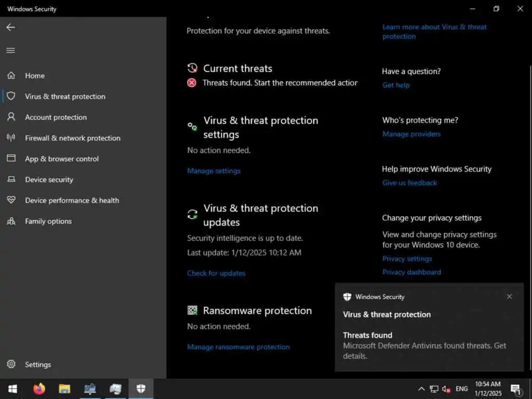The height and width of the screenshot is (399, 532).
Task: Click the Virus & threat protection settings heading
Action: [x=261, y=127]
